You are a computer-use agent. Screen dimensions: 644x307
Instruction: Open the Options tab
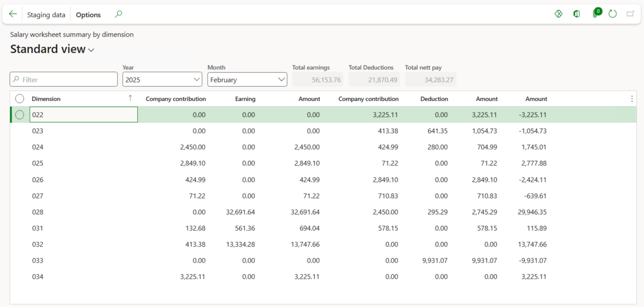coord(88,15)
